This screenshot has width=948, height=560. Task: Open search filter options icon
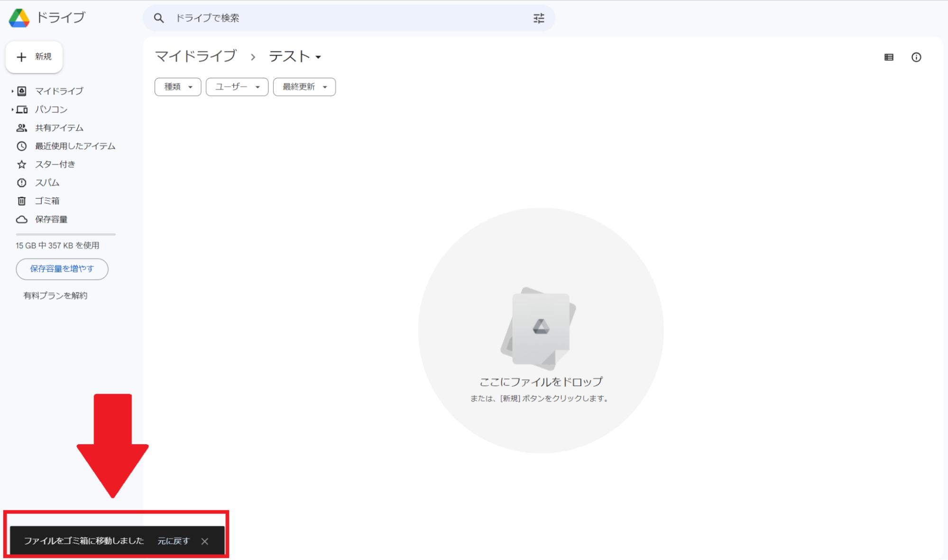coord(538,18)
